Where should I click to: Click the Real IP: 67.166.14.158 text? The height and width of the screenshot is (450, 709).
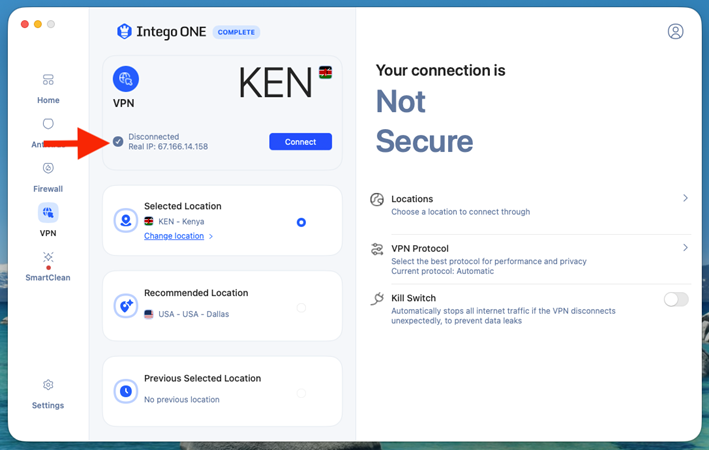point(168,147)
